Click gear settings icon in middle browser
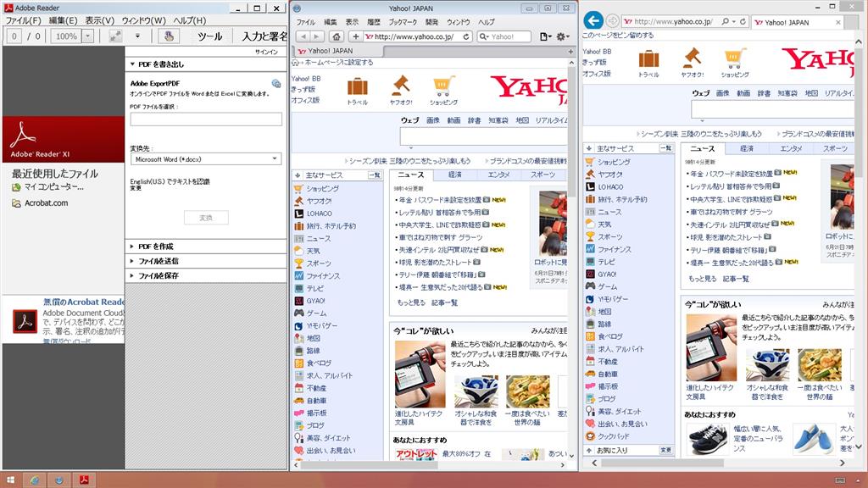 tap(562, 36)
